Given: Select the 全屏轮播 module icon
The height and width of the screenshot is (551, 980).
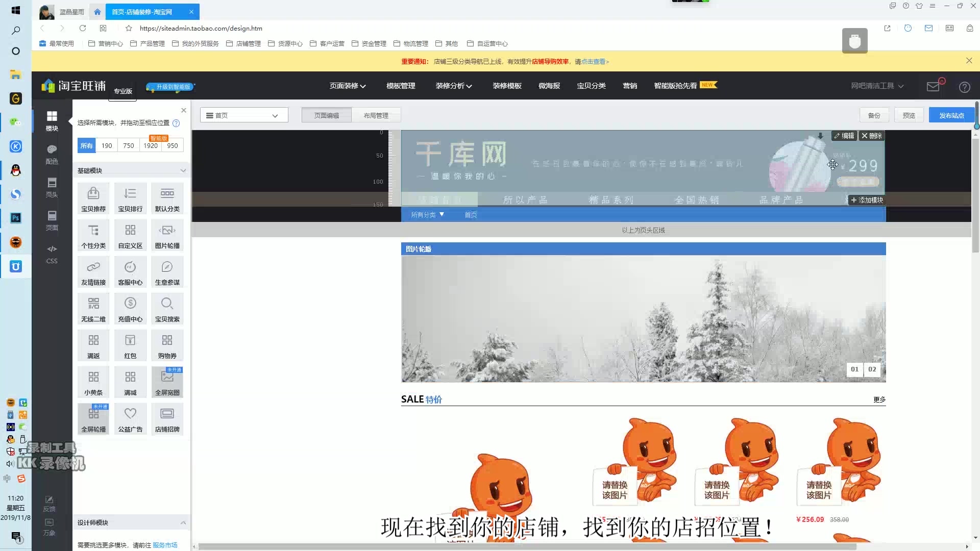Looking at the screenshot, I should pos(93,418).
